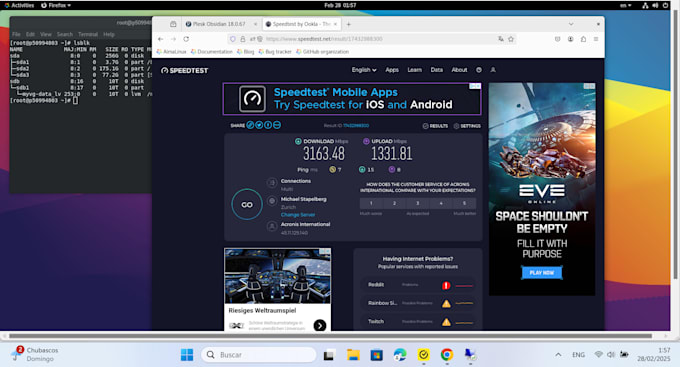Click the URL address bar field

372,39
